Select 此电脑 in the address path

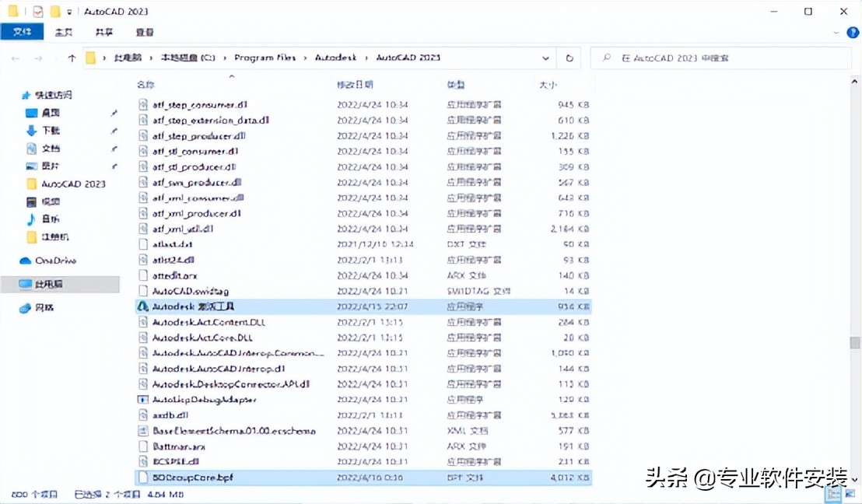[128, 57]
